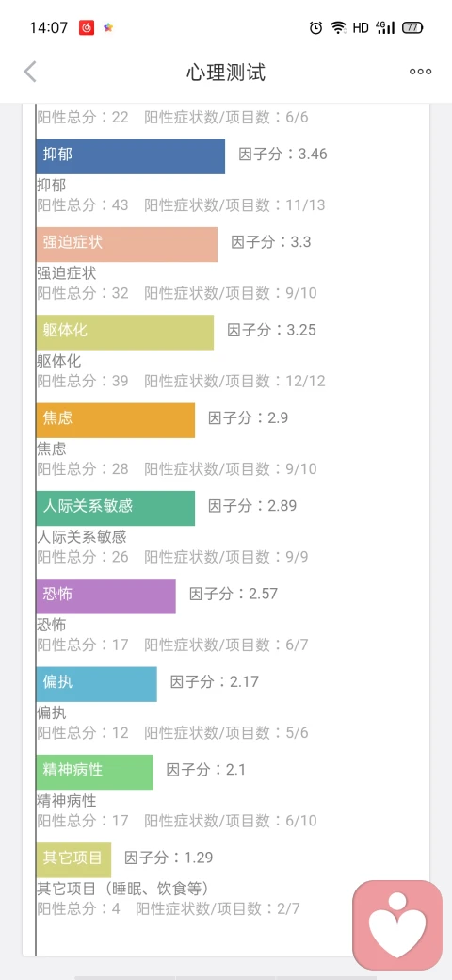Select the blue 抑郁 bar
Viewport: 452px width, 980px height.
131,156
